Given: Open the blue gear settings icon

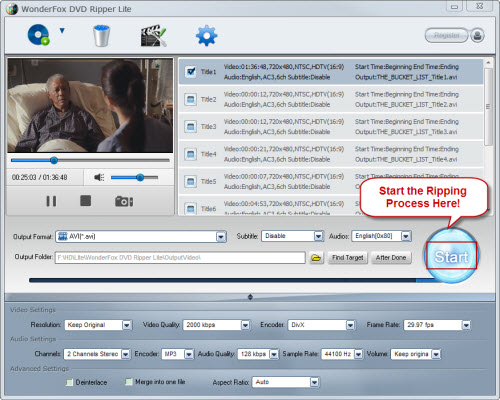Looking at the screenshot, I should pos(206,35).
